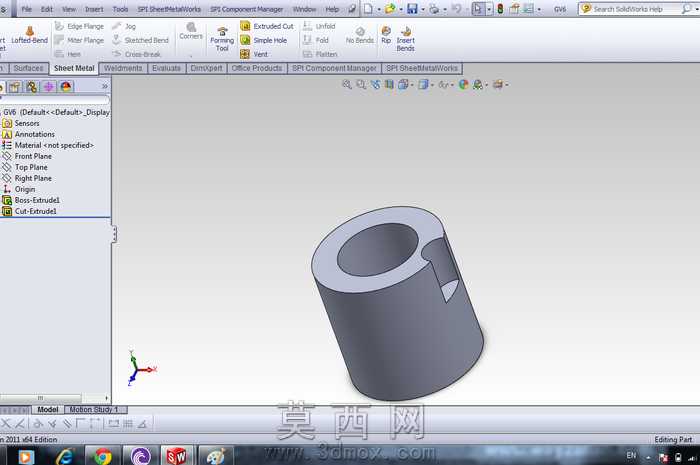Switch to the DimXpert tab
The image size is (700, 465).
coord(206,68)
